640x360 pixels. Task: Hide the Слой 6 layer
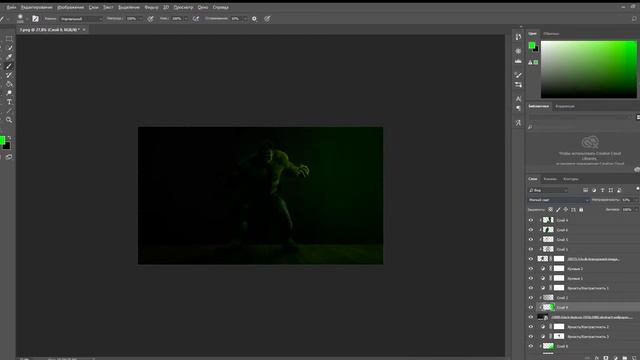[531, 230]
